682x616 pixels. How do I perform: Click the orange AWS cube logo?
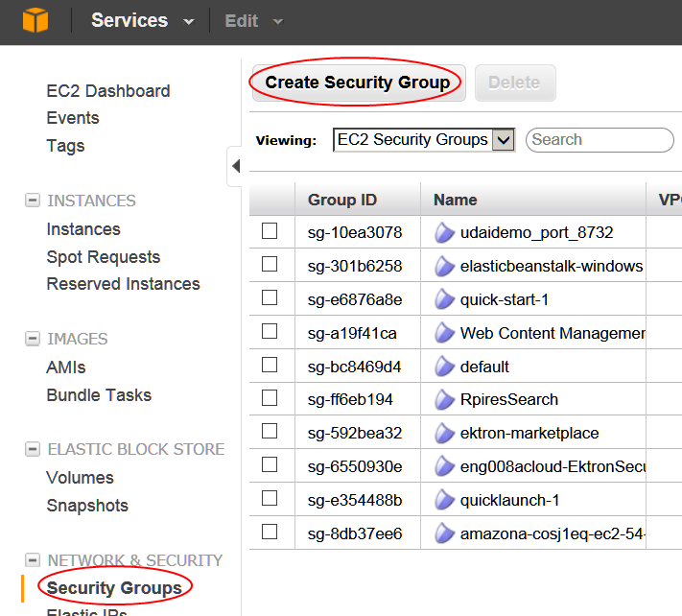(x=35, y=20)
